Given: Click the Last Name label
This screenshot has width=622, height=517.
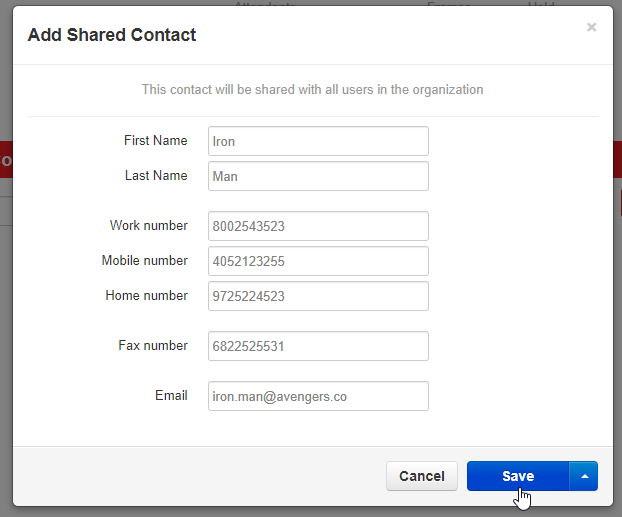Looking at the screenshot, I should tap(156, 176).
